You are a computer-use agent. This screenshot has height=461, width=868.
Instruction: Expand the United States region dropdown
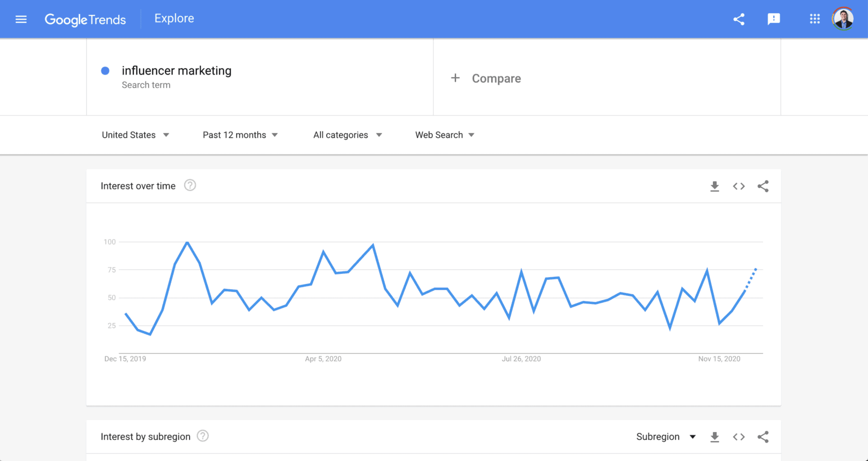point(135,135)
